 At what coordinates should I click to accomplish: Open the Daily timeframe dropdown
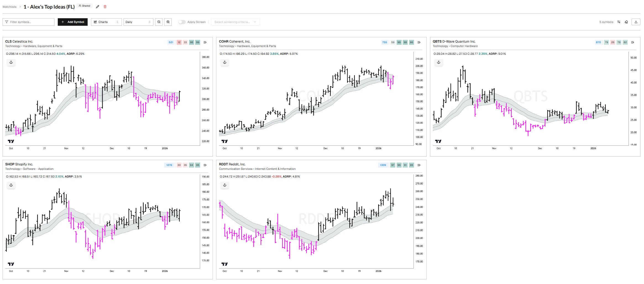(138, 22)
